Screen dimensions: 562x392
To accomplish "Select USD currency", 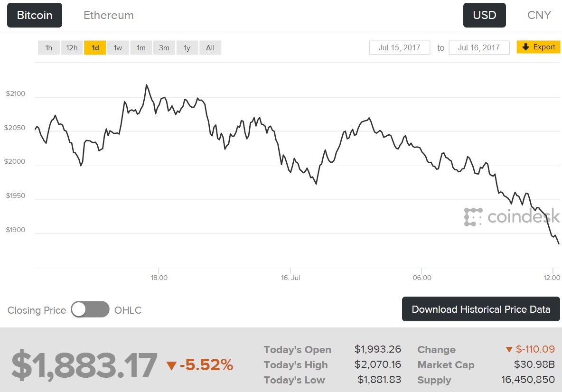I will point(484,15).
